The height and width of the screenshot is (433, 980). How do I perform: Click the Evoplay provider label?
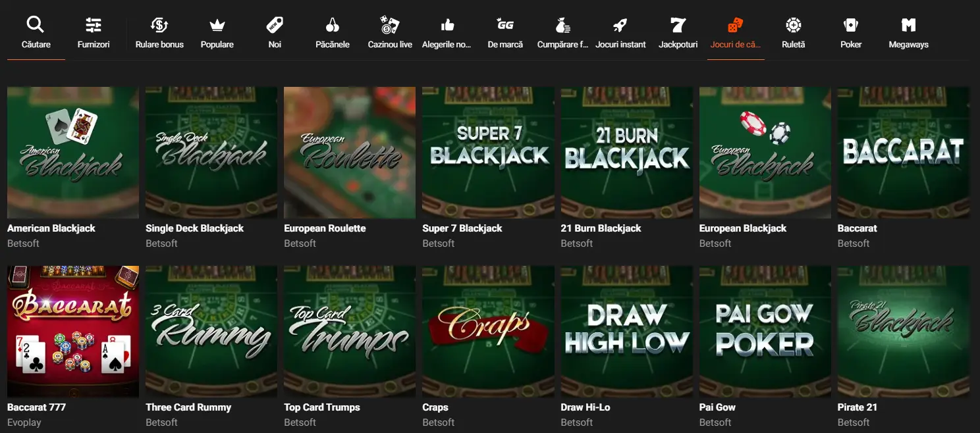24,422
